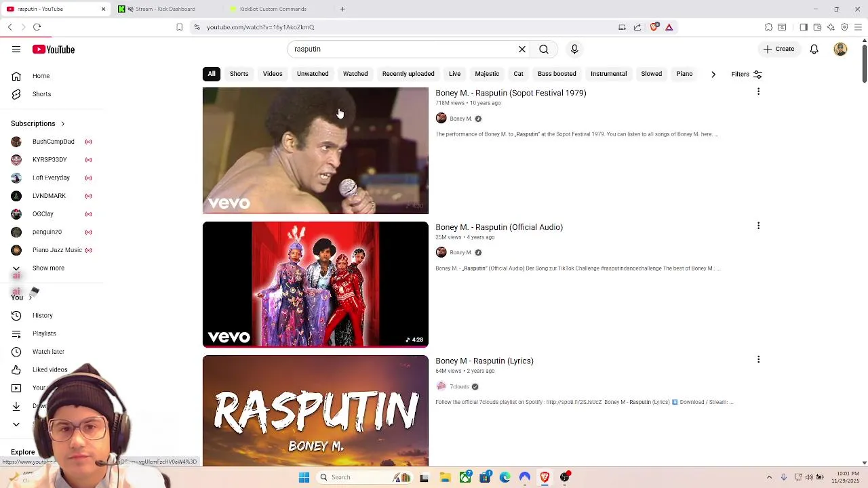Viewport: 868px width, 488px height.
Task: Select the Videos filter chip
Action: (x=273, y=74)
